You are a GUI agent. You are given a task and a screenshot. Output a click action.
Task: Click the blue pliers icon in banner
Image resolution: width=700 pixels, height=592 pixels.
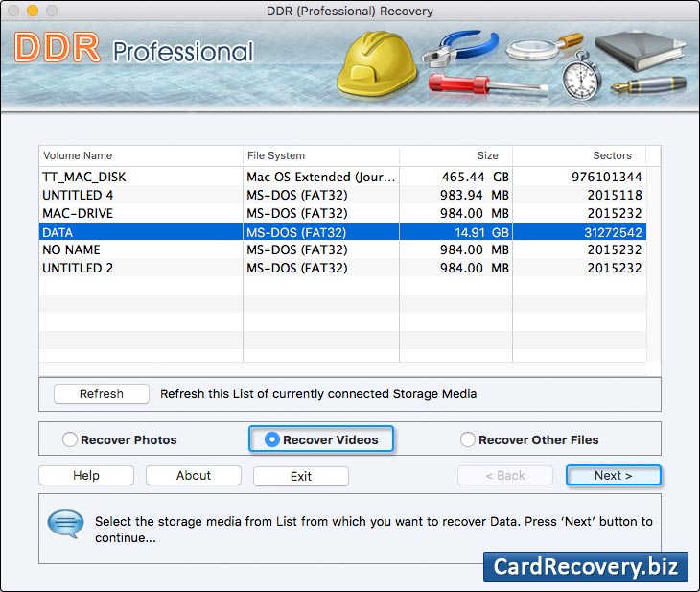pos(460,48)
